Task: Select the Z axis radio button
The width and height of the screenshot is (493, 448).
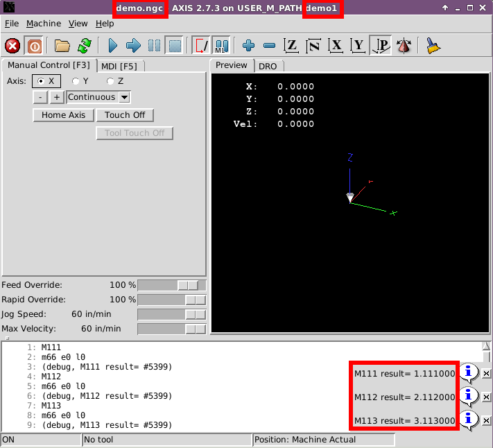Action: (115, 81)
